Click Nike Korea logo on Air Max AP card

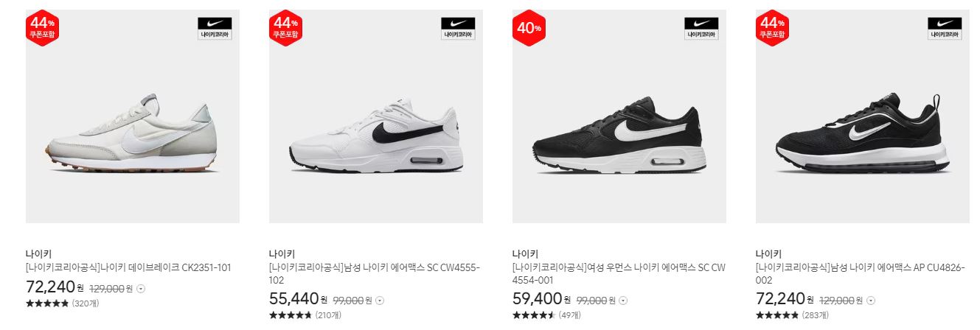coord(945,29)
